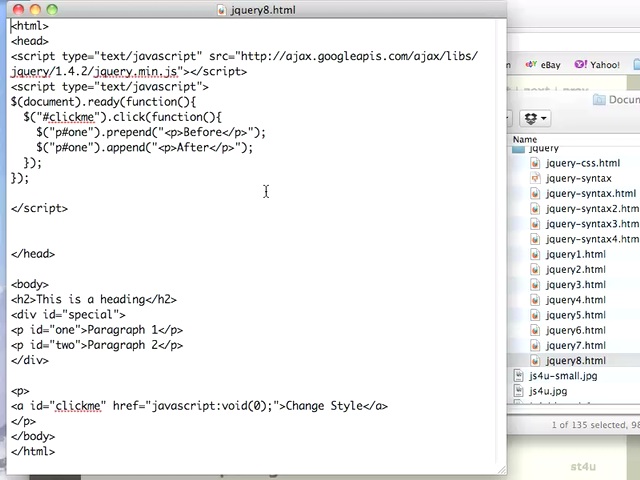Zoom the jquery8.html editor window

tap(52, 9)
